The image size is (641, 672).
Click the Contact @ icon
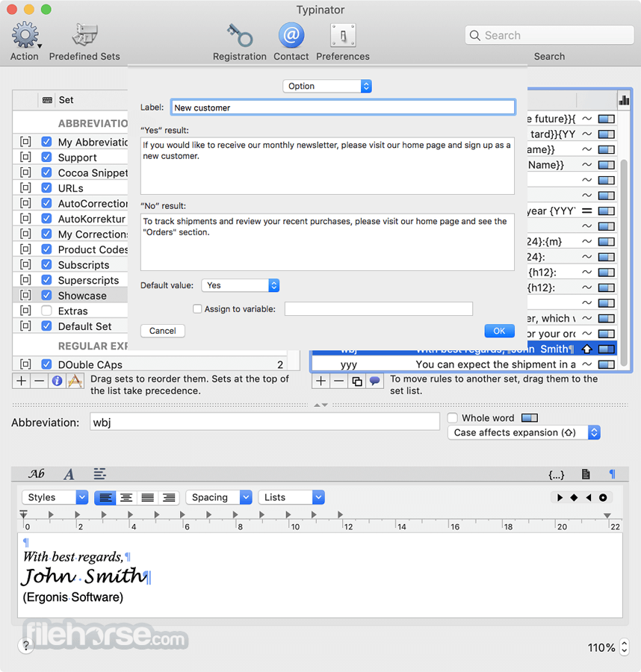291,34
